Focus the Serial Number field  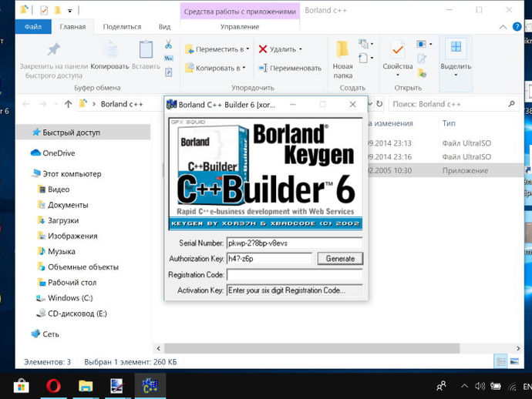(x=295, y=243)
